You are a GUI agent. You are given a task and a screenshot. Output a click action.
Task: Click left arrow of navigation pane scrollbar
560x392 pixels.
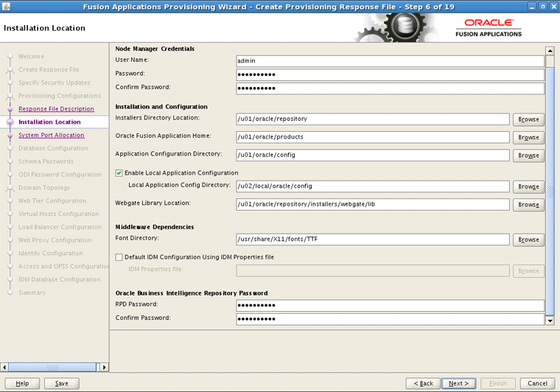click(4, 367)
